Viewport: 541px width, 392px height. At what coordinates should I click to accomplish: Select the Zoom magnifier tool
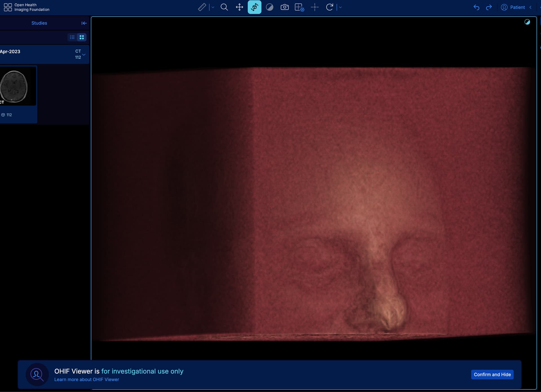pyautogui.click(x=224, y=7)
